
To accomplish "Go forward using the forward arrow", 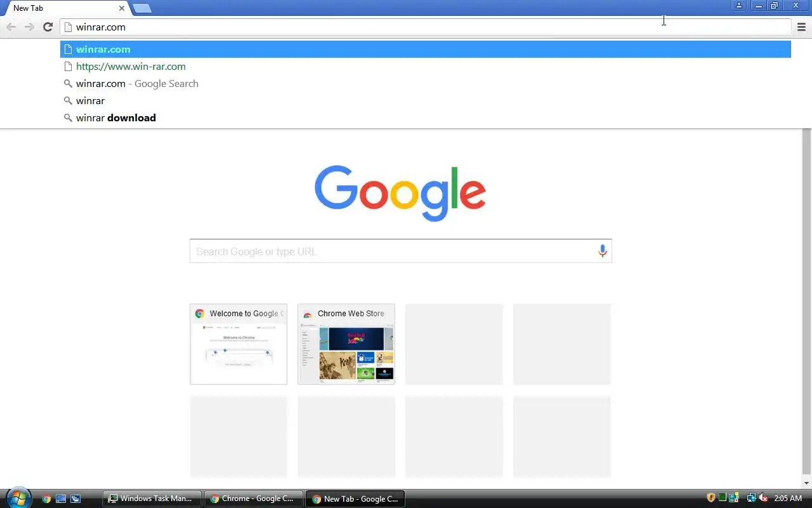I will click(x=29, y=27).
